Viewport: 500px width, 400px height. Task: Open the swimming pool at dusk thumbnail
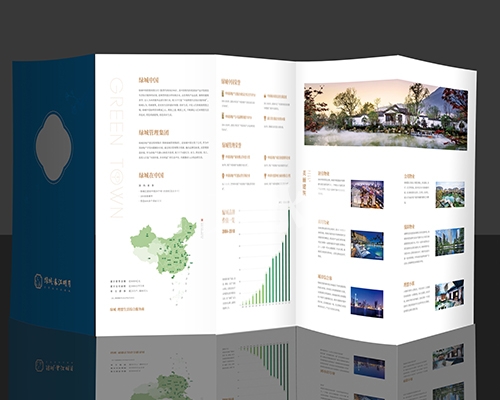click(x=367, y=245)
